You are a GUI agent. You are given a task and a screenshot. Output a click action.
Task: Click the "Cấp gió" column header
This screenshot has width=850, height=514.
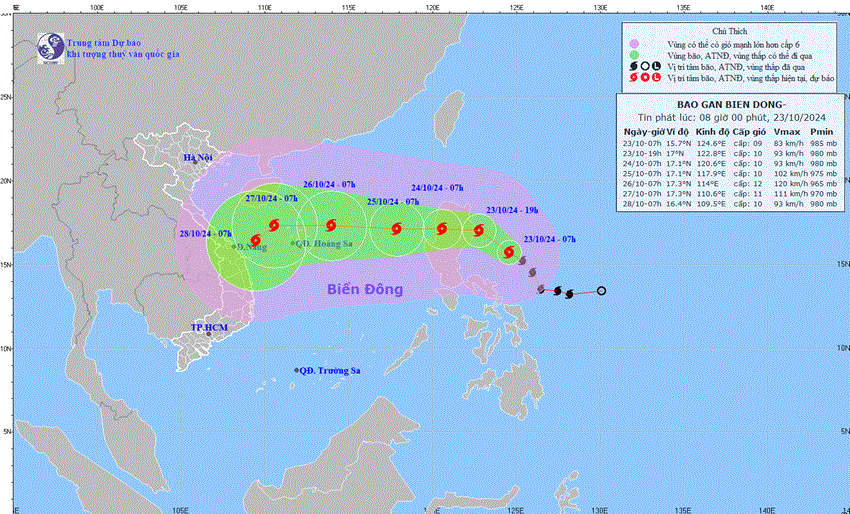tap(749, 132)
